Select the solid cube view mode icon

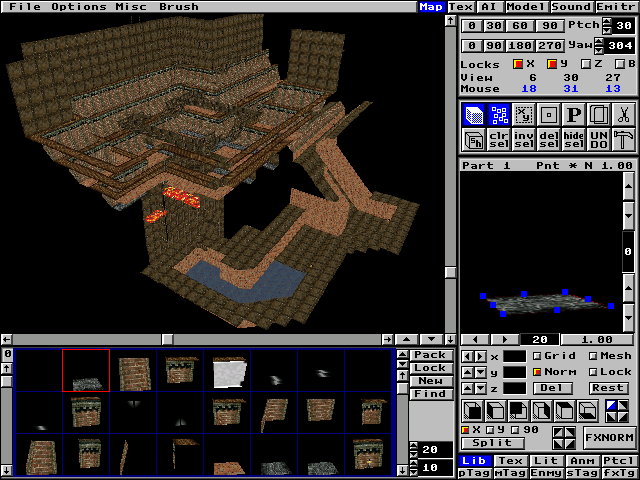pos(473,115)
